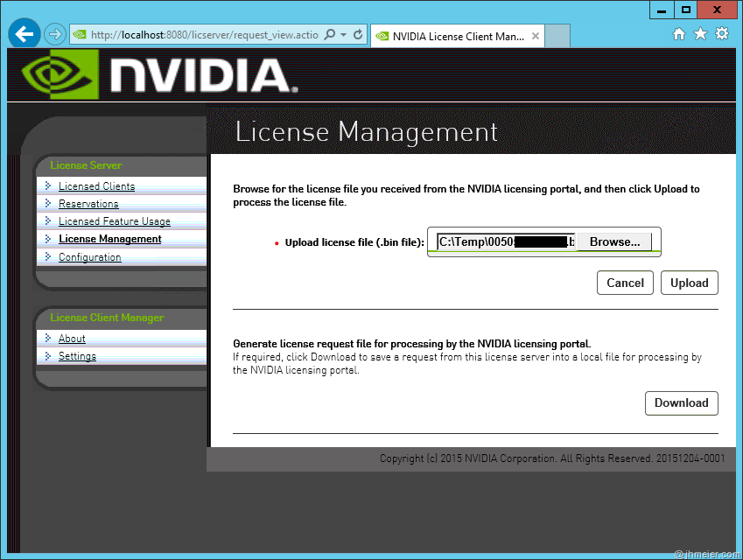The width and height of the screenshot is (743, 560).
Task: Select the NVIDIA License Client Manager tab
Action: [451, 37]
